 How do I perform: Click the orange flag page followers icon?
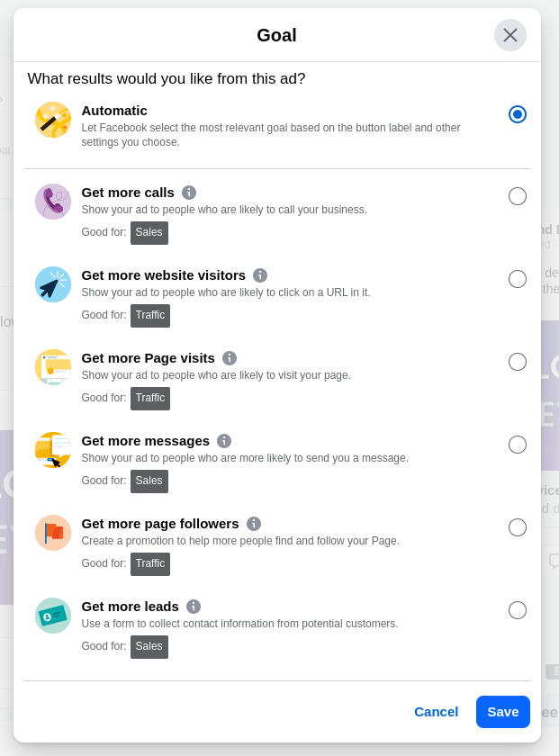[53, 533]
